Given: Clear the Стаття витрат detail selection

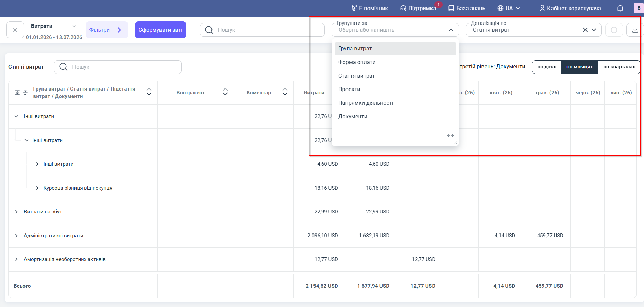Looking at the screenshot, I should click(x=585, y=30).
